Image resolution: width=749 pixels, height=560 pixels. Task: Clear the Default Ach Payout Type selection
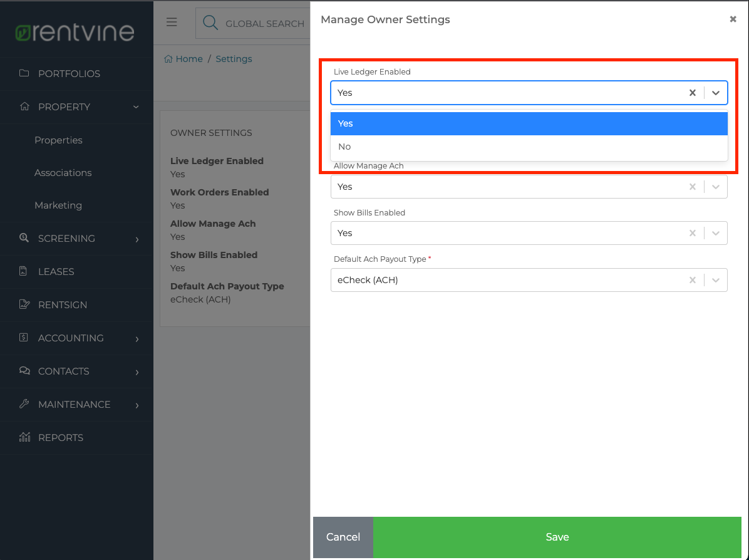tap(692, 280)
